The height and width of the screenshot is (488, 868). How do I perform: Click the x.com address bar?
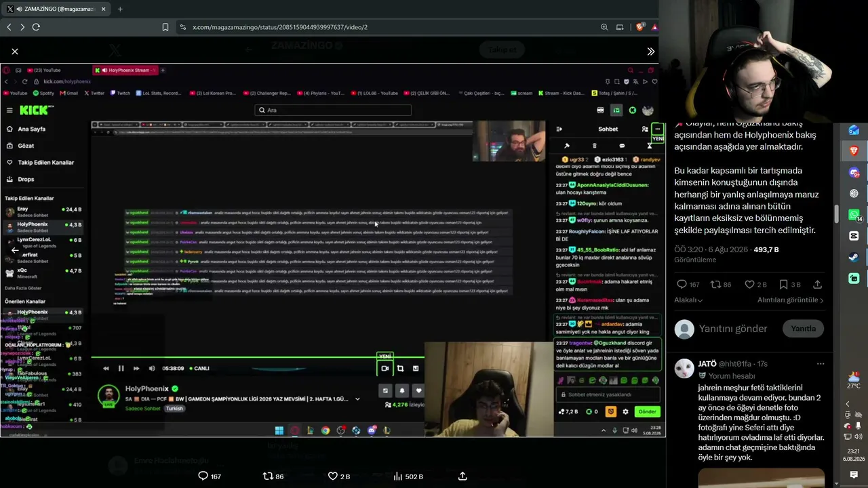pyautogui.click(x=387, y=27)
